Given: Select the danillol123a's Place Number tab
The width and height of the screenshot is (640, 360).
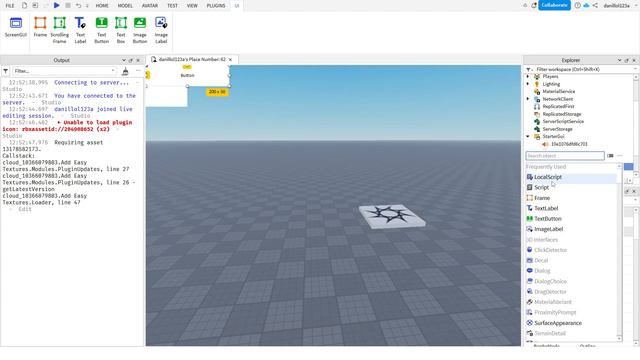Looking at the screenshot, I should coord(191,60).
